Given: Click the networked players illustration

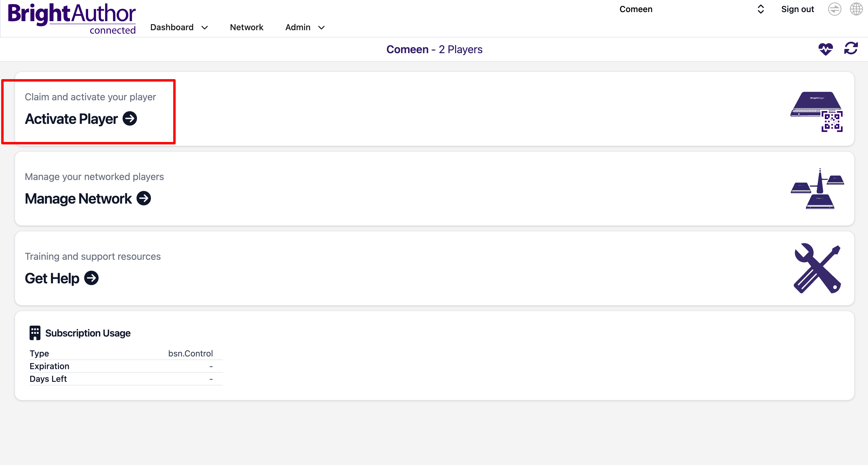Looking at the screenshot, I should (817, 189).
